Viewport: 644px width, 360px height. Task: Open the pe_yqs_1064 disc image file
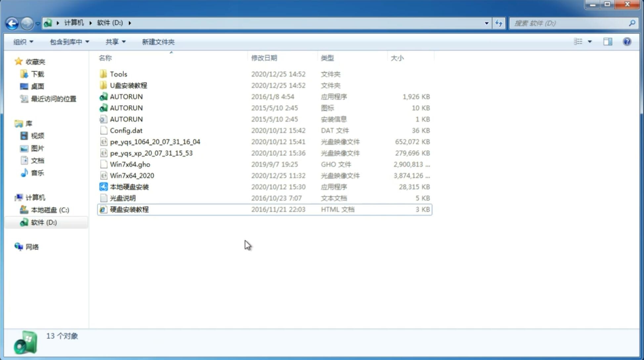[155, 142]
